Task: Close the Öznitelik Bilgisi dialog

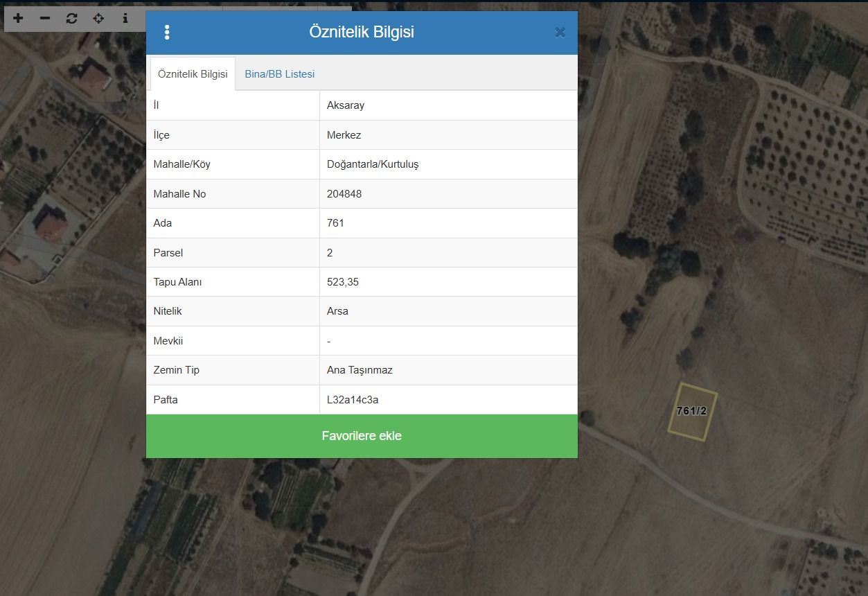Action: click(560, 32)
